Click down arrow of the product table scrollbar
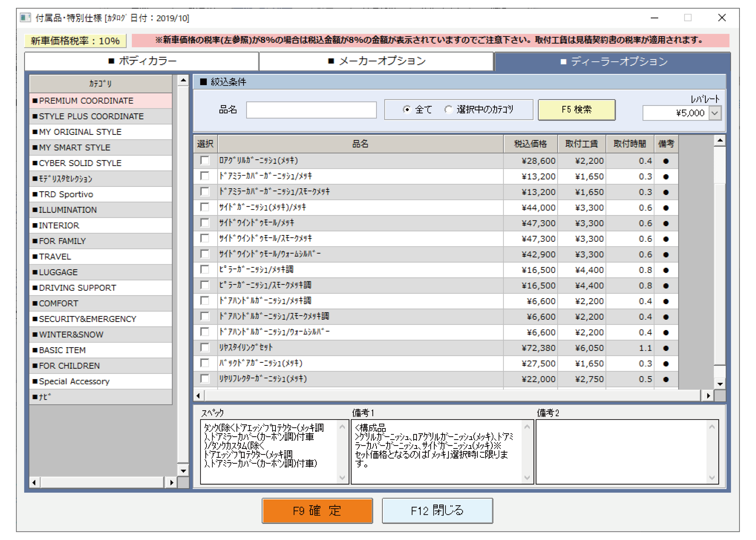Screen dimensions: 756x540 click(720, 384)
